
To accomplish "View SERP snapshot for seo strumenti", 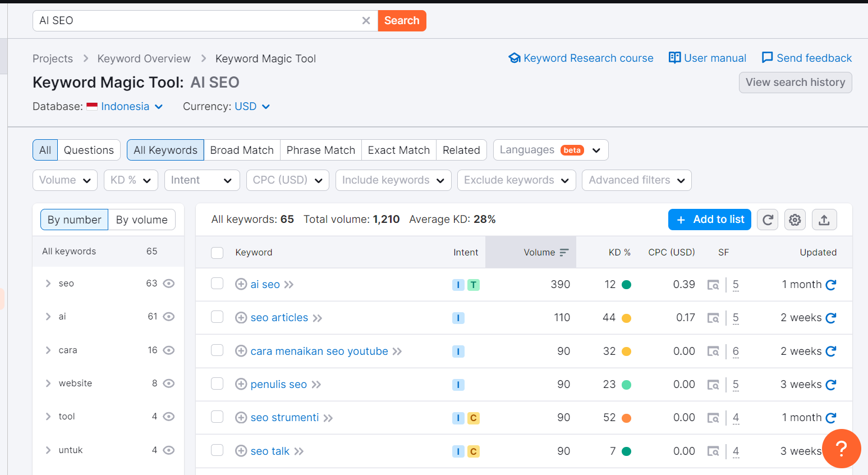I will 713,418.
